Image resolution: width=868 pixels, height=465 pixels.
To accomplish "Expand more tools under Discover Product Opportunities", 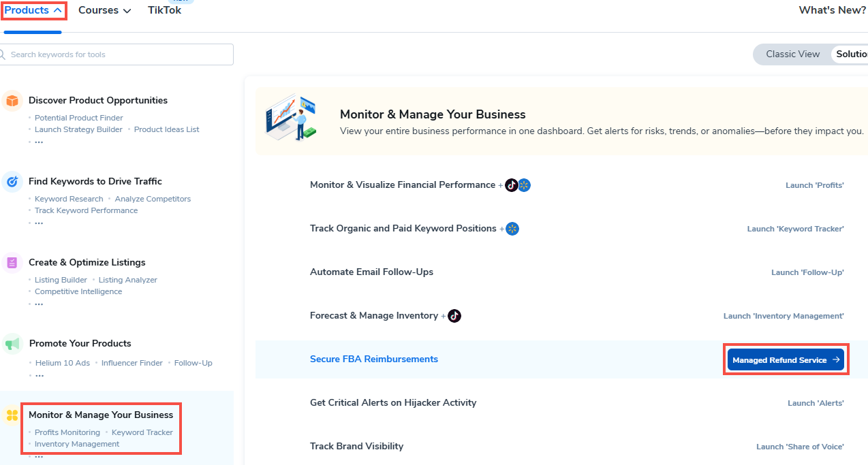I will pos(39,142).
